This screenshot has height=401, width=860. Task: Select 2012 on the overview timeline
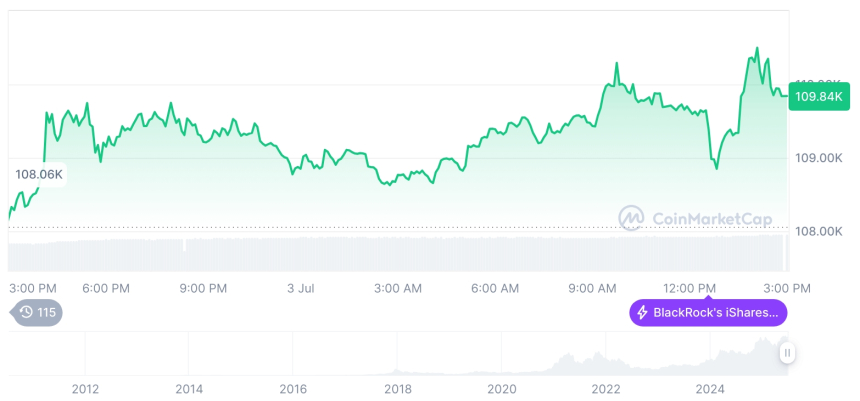click(x=85, y=389)
